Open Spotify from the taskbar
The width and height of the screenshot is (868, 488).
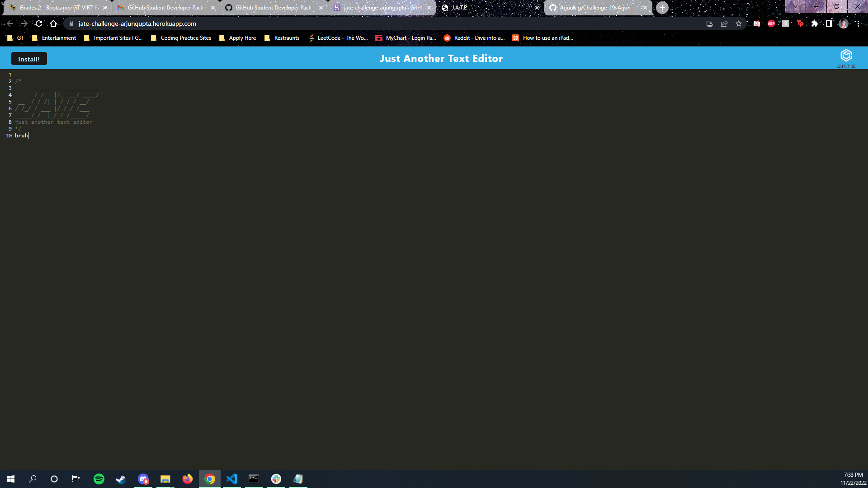click(x=99, y=479)
